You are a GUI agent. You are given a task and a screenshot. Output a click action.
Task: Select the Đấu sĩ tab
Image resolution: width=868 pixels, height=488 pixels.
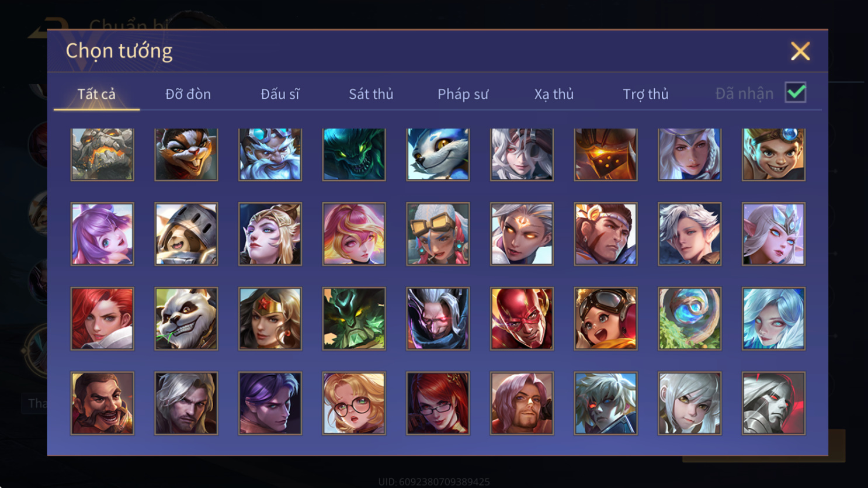pyautogui.click(x=280, y=94)
